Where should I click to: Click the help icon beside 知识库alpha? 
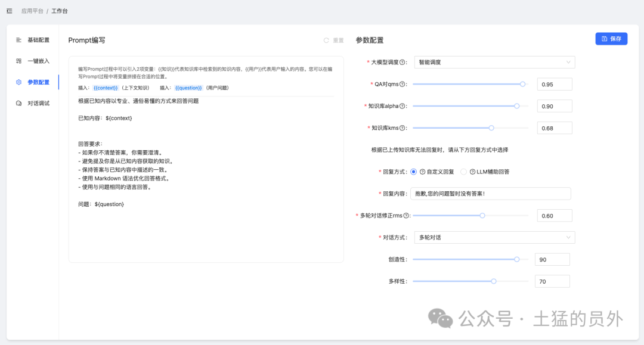click(x=402, y=106)
